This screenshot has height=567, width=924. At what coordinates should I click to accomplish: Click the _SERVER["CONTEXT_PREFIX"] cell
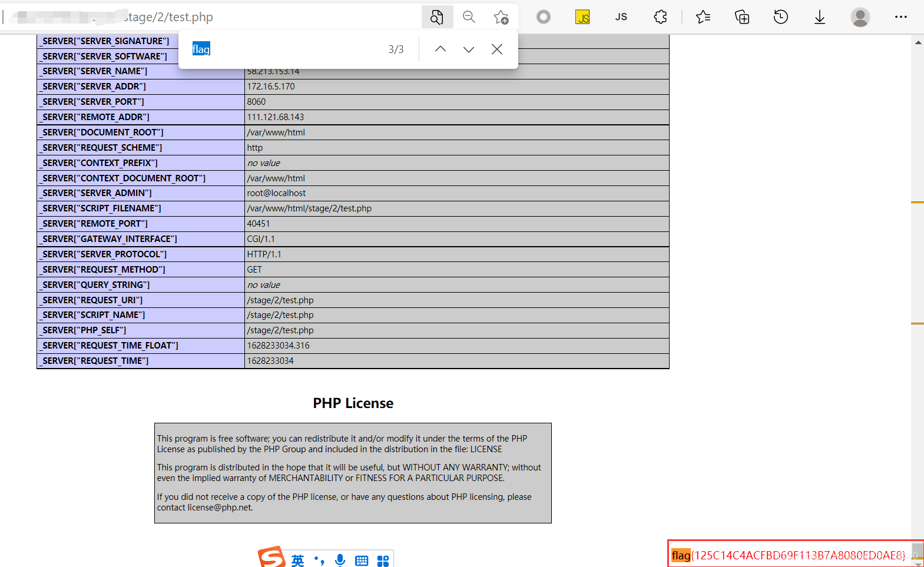(141, 163)
